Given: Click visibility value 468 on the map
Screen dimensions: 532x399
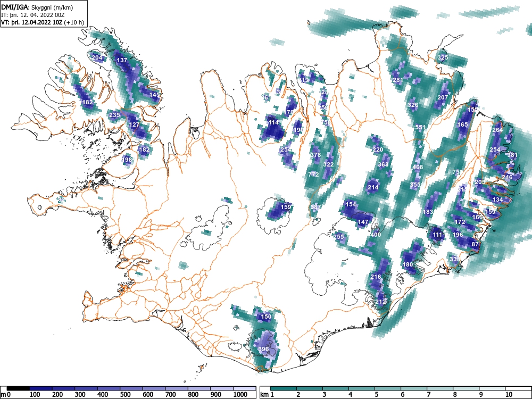Looking at the screenshot, I should click(x=418, y=167).
